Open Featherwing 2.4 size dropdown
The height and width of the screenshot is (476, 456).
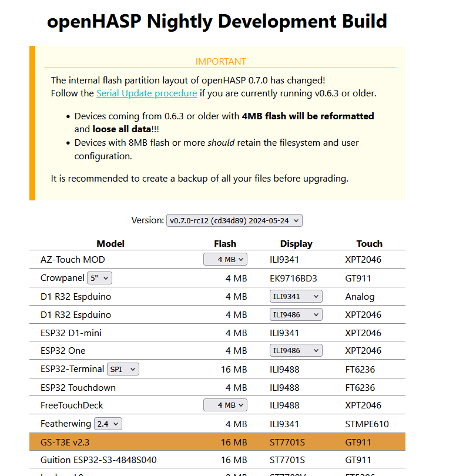tap(108, 424)
